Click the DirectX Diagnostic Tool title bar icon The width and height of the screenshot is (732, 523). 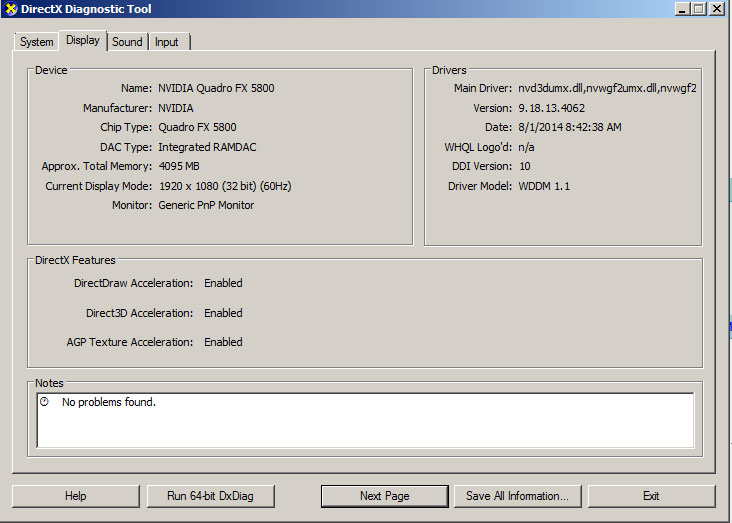(10, 9)
